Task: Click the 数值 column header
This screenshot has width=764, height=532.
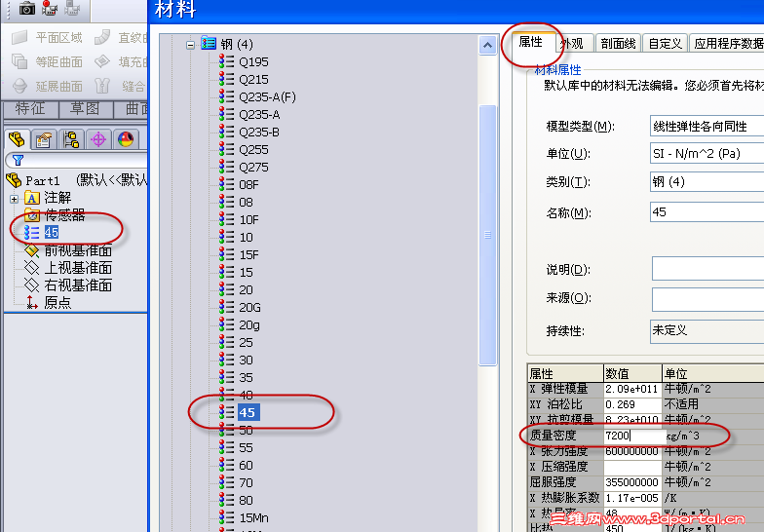Action: (632, 373)
